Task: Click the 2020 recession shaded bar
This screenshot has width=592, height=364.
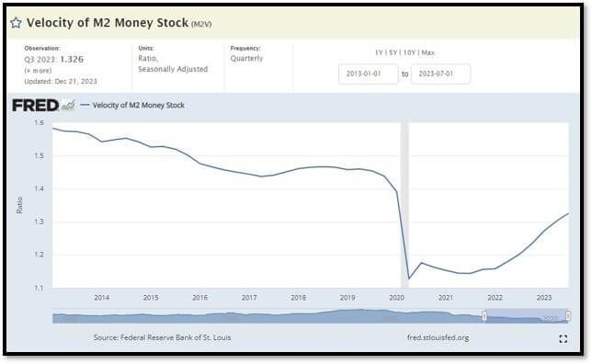Action: tap(404, 205)
